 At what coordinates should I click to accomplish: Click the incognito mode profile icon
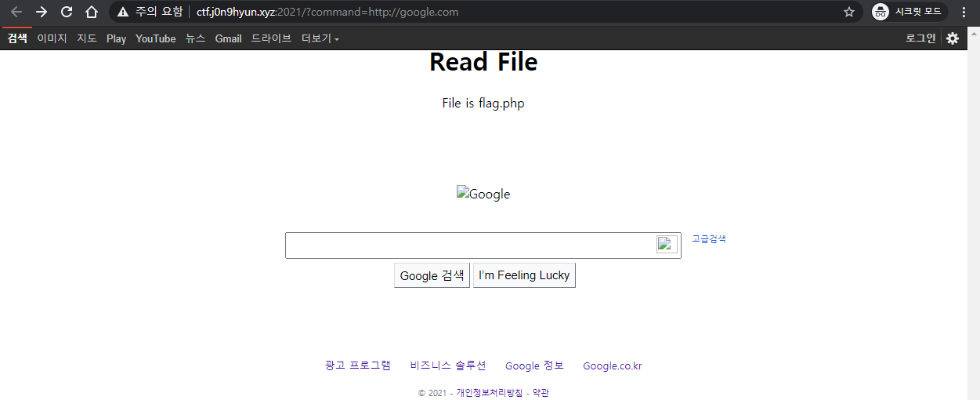(x=881, y=12)
